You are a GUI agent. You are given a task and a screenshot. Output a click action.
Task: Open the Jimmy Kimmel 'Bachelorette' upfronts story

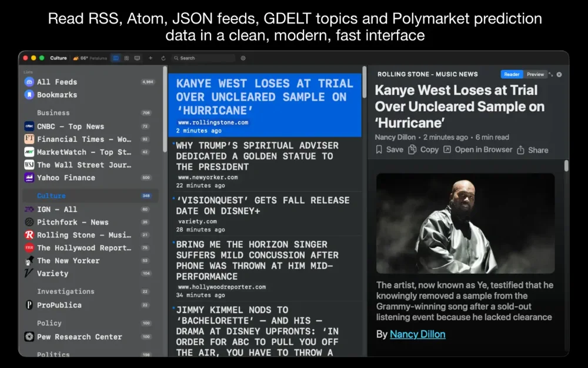pyautogui.click(x=265, y=330)
